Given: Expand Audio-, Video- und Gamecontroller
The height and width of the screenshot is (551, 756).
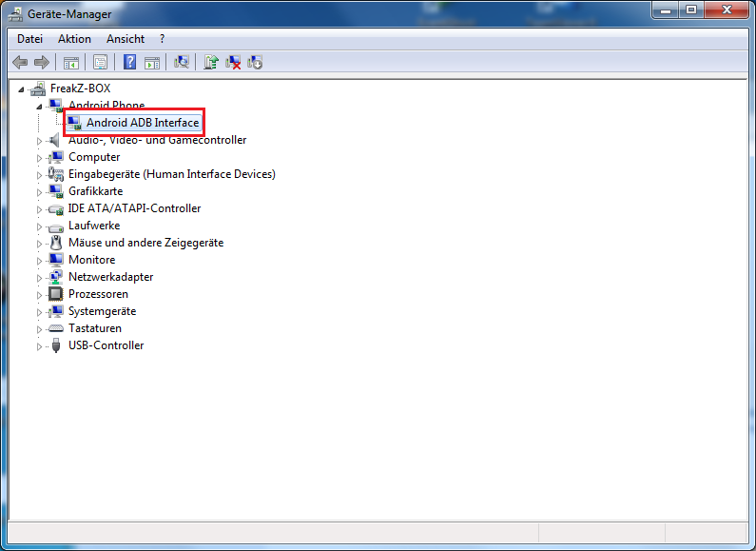Looking at the screenshot, I should point(40,141).
